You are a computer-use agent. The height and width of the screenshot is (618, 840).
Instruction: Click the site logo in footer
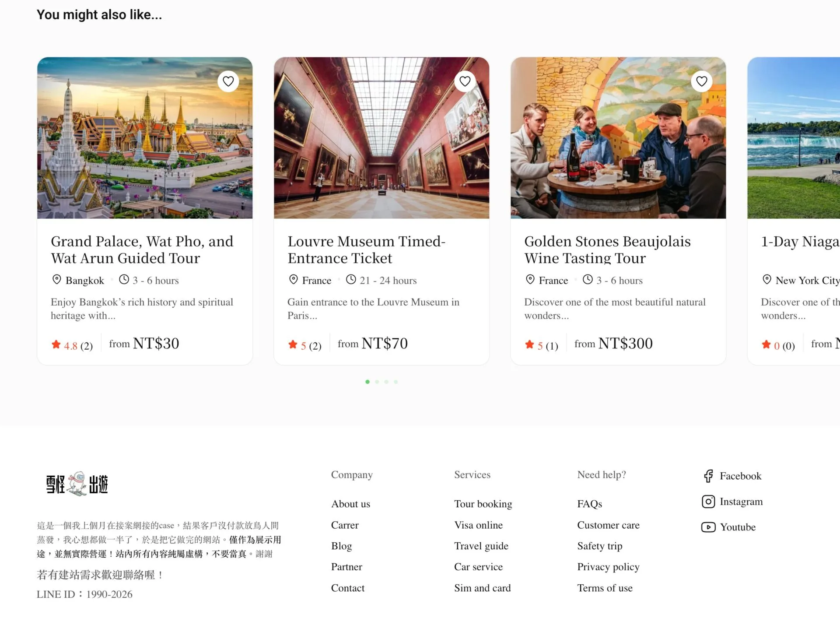coord(77,484)
